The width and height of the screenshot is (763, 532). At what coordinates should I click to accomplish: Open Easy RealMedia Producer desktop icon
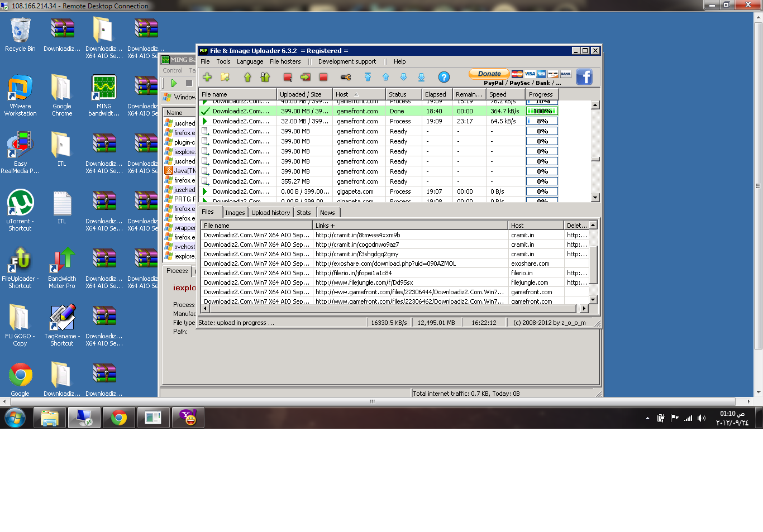pos(20,152)
